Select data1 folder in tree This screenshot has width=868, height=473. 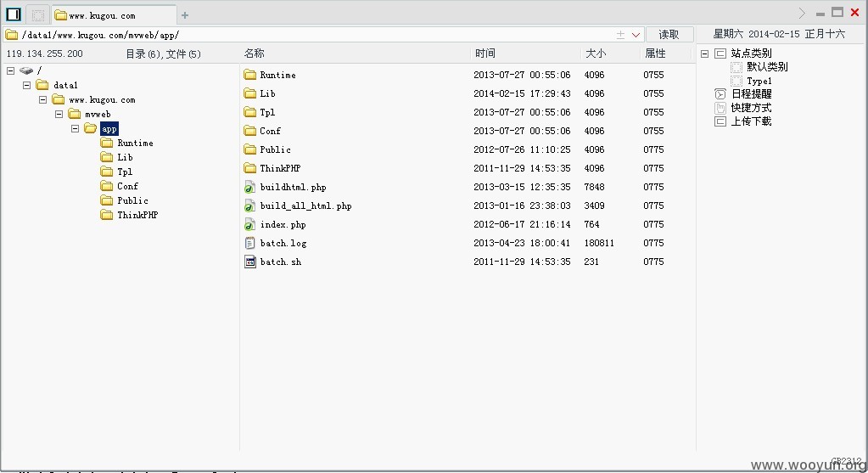point(65,85)
